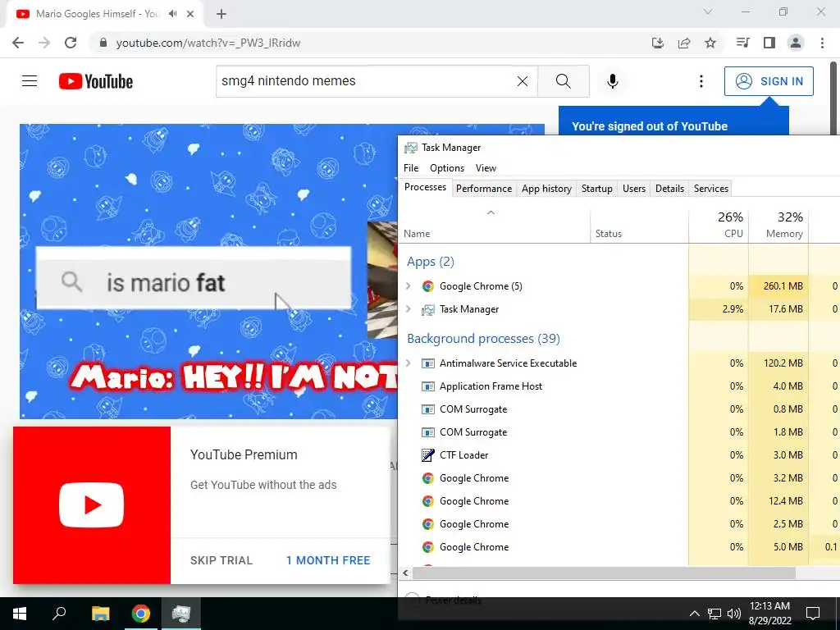The height and width of the screenshot is (630, 840).
Task: Click the Chrome address bar URL
Action: [x=208, y=43]
